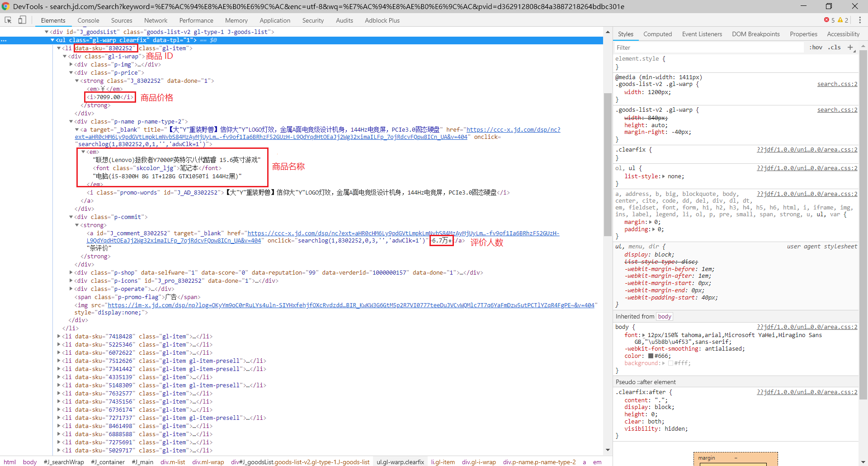Click scroll-down arrow of DOM tree scrollbar

point(608,450)
